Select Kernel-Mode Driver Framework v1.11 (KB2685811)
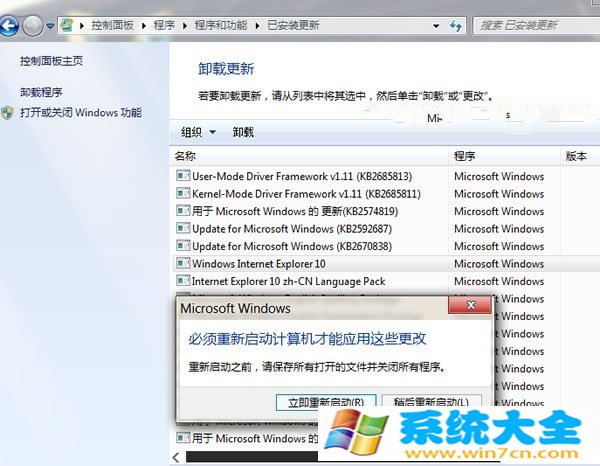600x466 pixels. 306,194
